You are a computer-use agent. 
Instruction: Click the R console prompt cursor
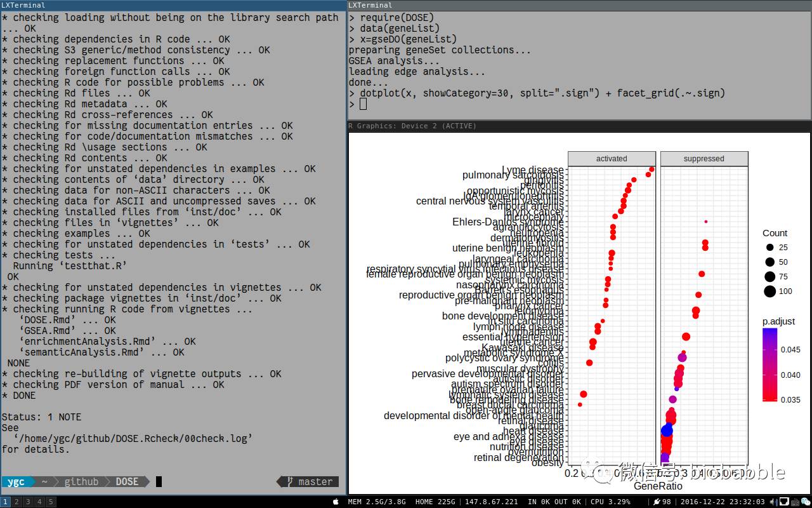(363, 104)
